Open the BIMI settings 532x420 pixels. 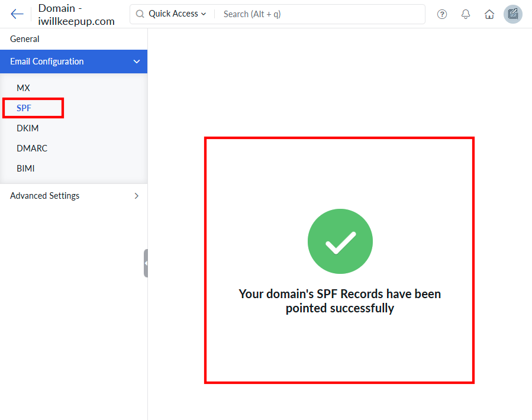(x=25, y=169)
